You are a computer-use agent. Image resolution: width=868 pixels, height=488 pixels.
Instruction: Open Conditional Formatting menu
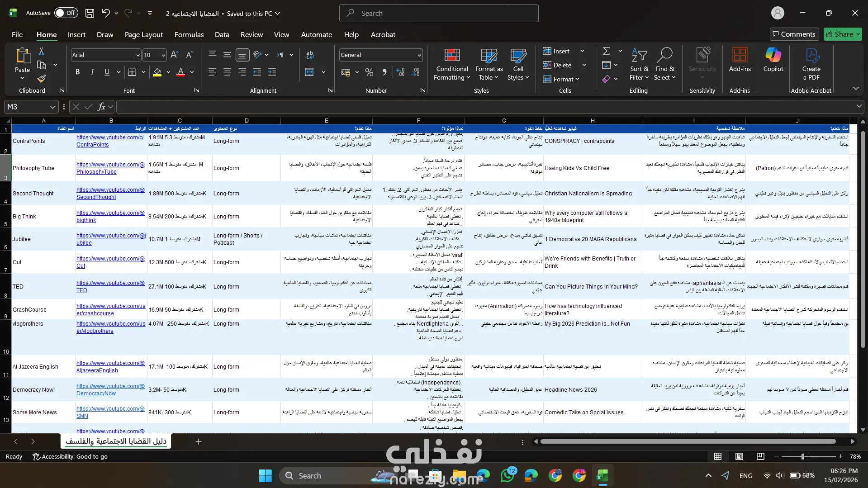point(451,64)
